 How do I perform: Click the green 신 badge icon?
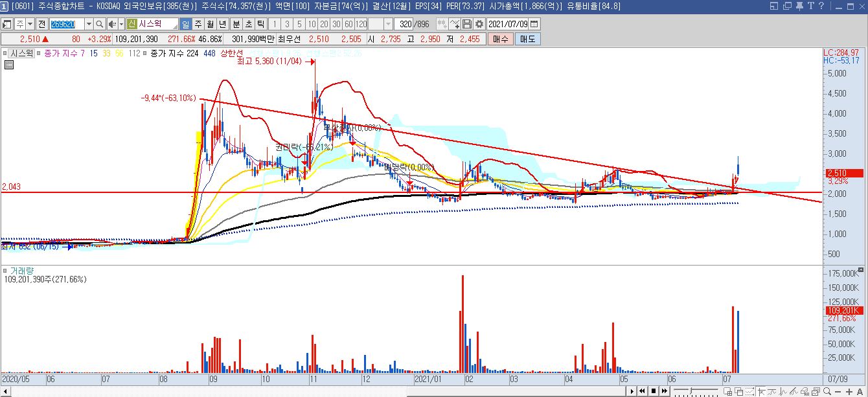click(x=131, y=24)
